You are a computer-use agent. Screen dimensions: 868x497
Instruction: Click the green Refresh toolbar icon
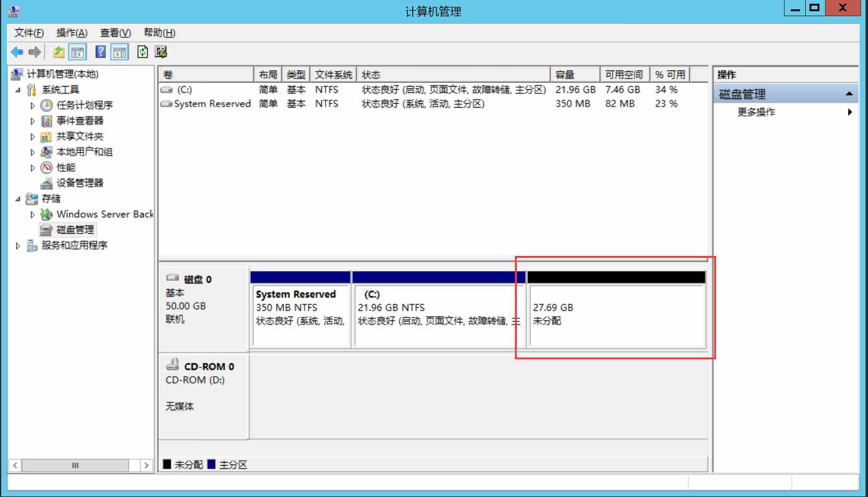[x=143, y=52]
